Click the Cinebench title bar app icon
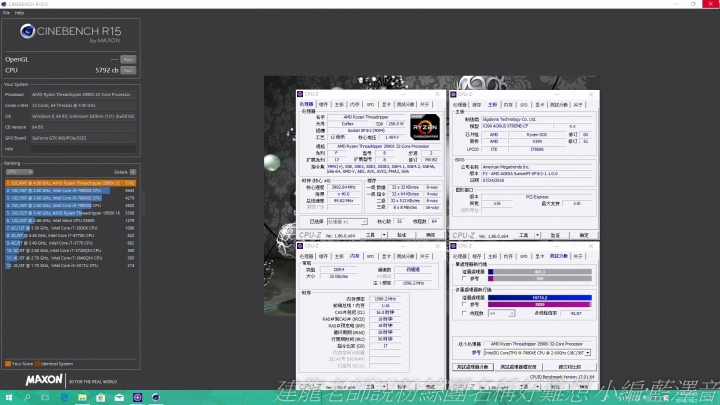Viewport: 720px width, 405px height. point(4,4)
